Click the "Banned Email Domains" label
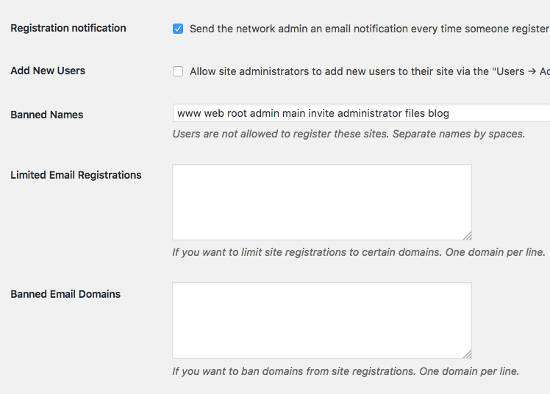Image resolution: width=550 pixels, height=394 pixels. coord(65,294)
